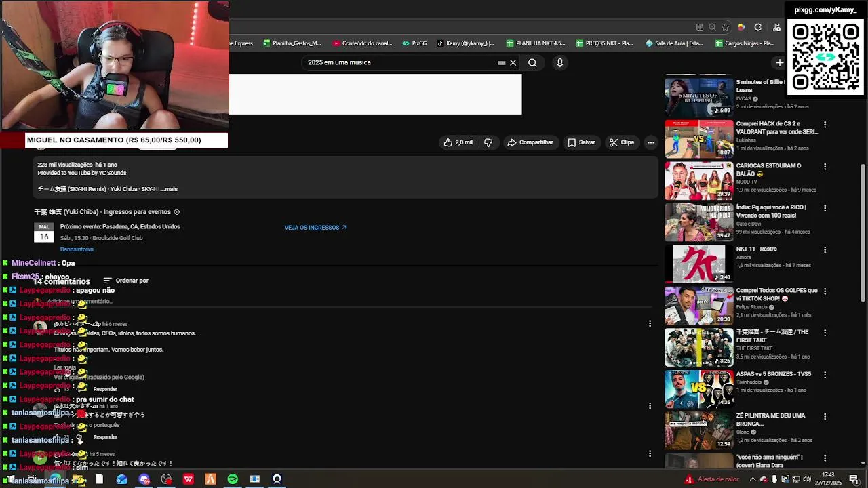868x488 pixels.
Task: Open browser extensions puzzle icon
Action: tap(758, 27)
